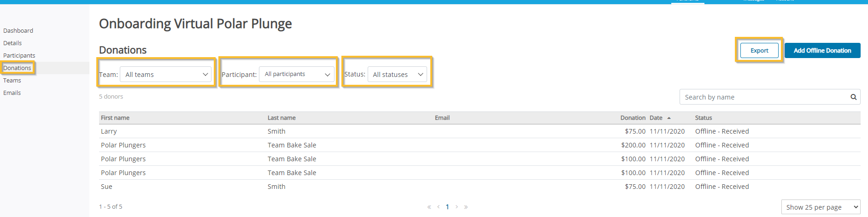This screenshot has width=868, height=217.
Task: Click the $200.00 donation amount
Action: (x=633, y=145)
